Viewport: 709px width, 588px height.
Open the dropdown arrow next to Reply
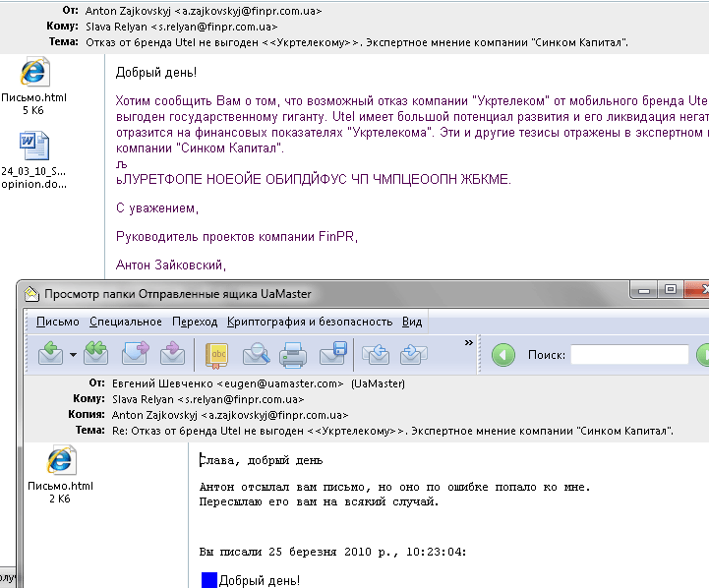tap(73, 355)
